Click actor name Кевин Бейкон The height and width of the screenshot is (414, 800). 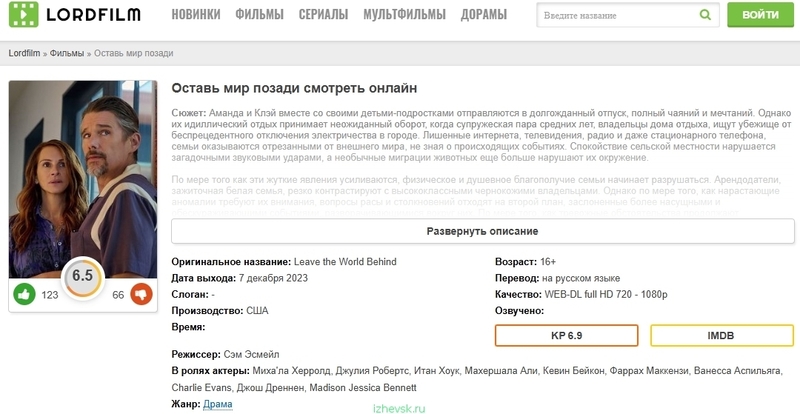click(572, 371)
